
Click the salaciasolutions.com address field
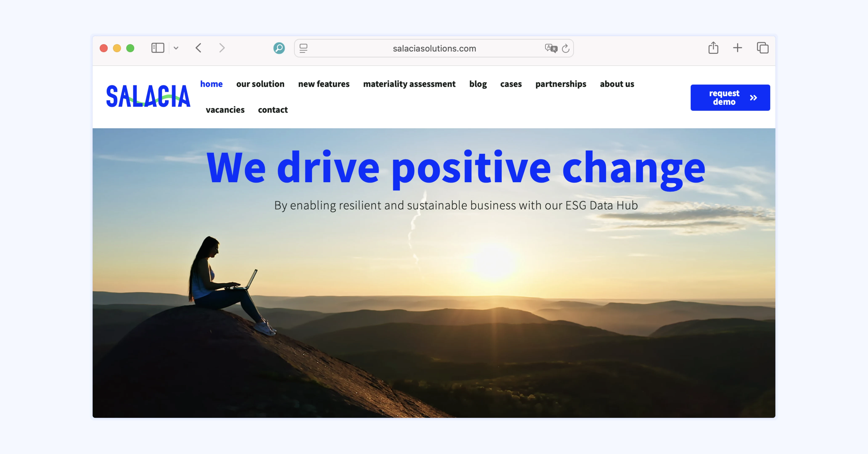click(x=434, y=48)
